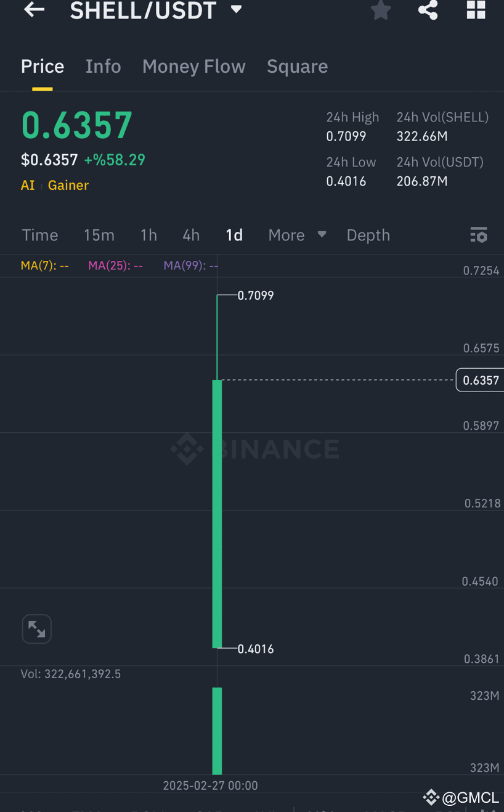Select the 1d interval

tap(234, 235)
